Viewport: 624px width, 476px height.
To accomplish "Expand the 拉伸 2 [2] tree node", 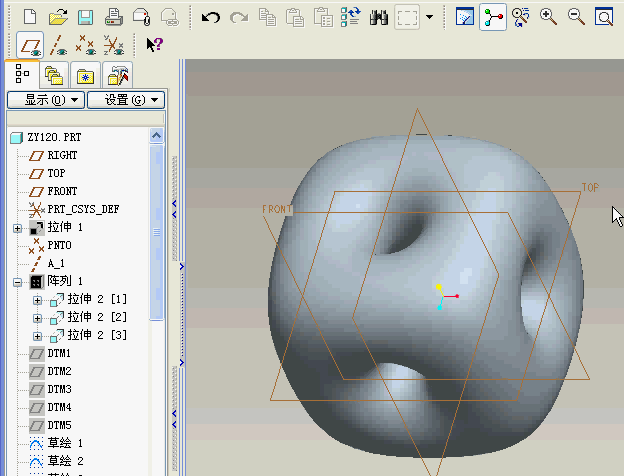I will tap(38, 318).
